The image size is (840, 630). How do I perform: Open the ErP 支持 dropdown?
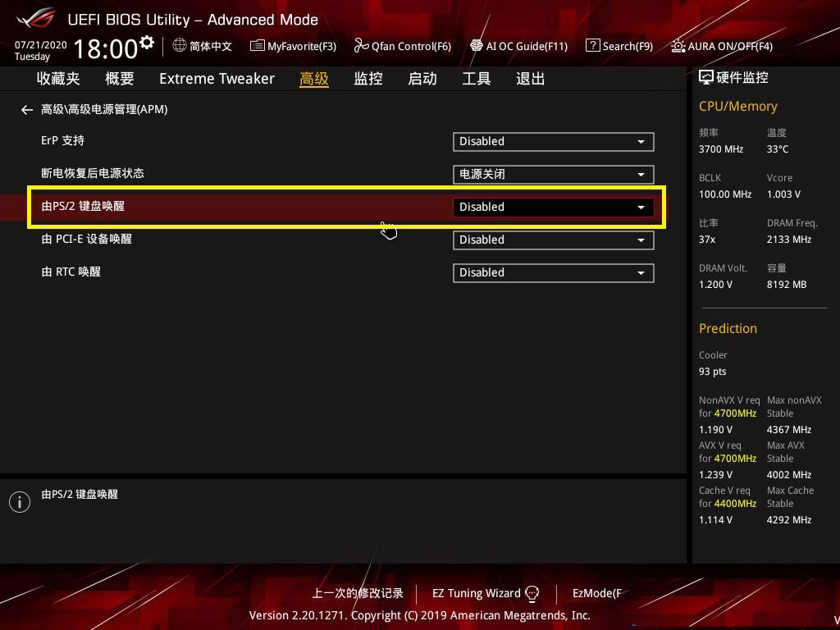(x=553, y=141)
